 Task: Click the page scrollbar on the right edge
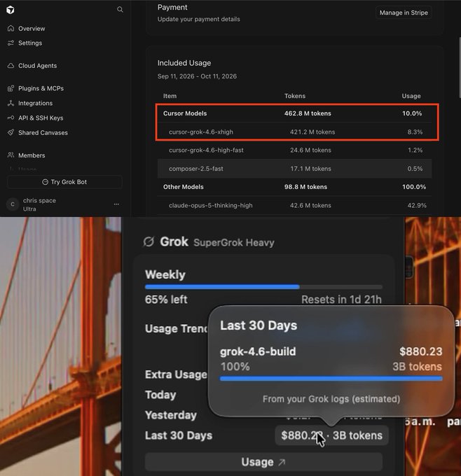coord(460,66)
